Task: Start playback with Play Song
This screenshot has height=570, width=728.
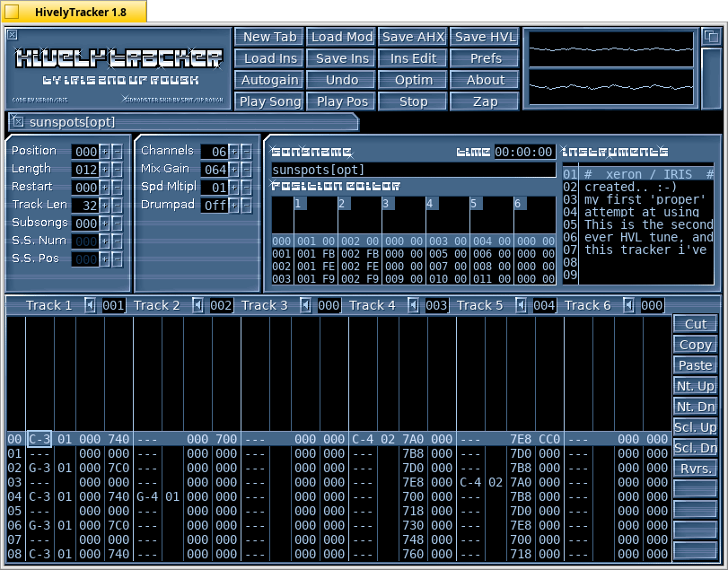Action: tap(269, 101)
